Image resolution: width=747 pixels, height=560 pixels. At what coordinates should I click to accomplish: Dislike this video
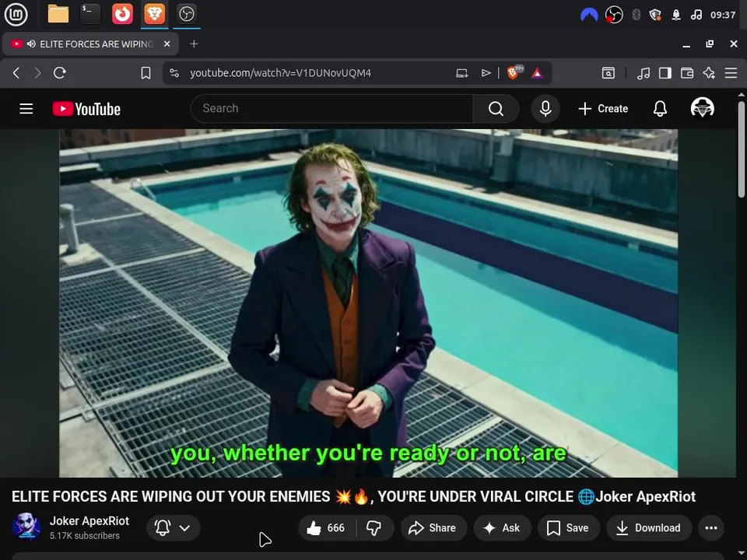click(x=374, y=527)
